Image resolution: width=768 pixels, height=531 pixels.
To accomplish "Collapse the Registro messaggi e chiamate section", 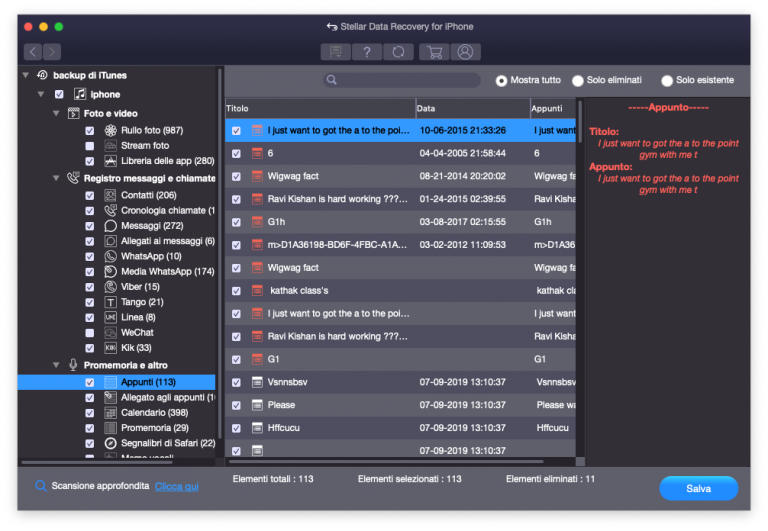I will tap(57, 178).
